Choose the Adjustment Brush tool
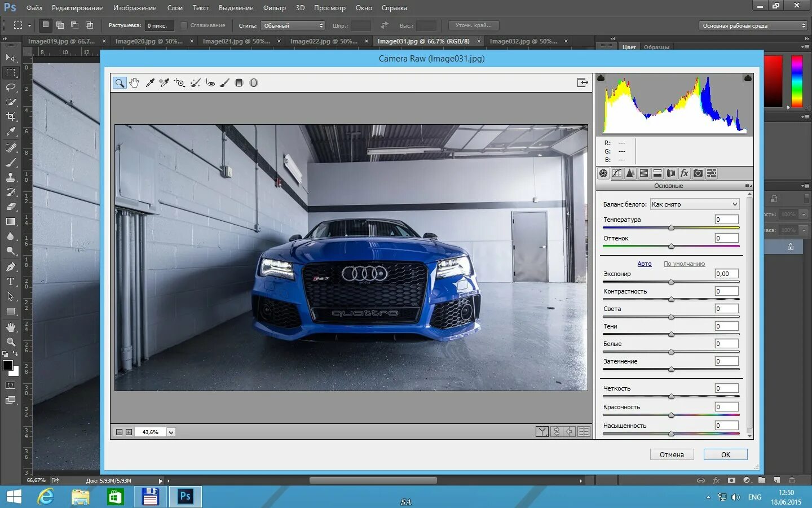This screenshot has width=812, height=508. click(224, 83)
